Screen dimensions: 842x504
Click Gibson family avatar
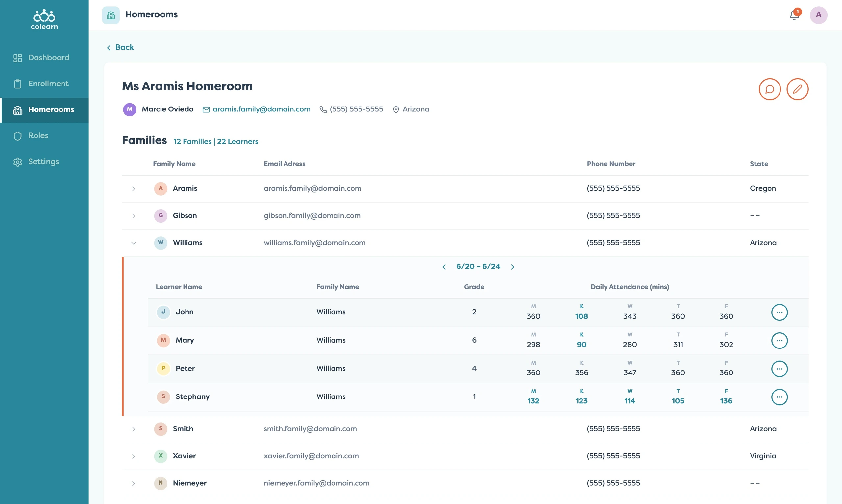[x=161, y=216]
